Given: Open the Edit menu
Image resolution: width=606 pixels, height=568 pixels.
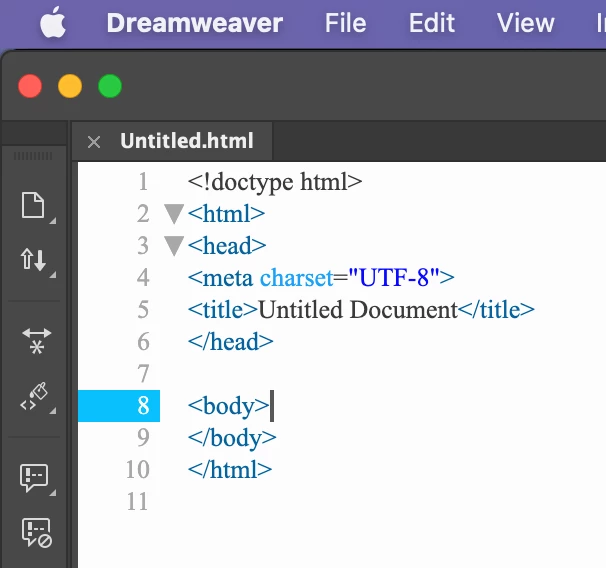Looking at the screenshot, I should tap(432, 23).
